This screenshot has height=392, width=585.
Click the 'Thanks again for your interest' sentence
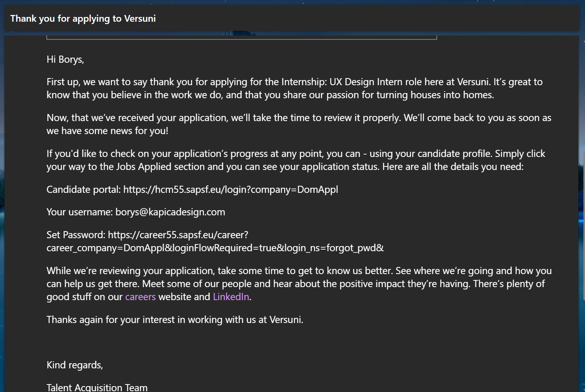[x=175, y=320]
